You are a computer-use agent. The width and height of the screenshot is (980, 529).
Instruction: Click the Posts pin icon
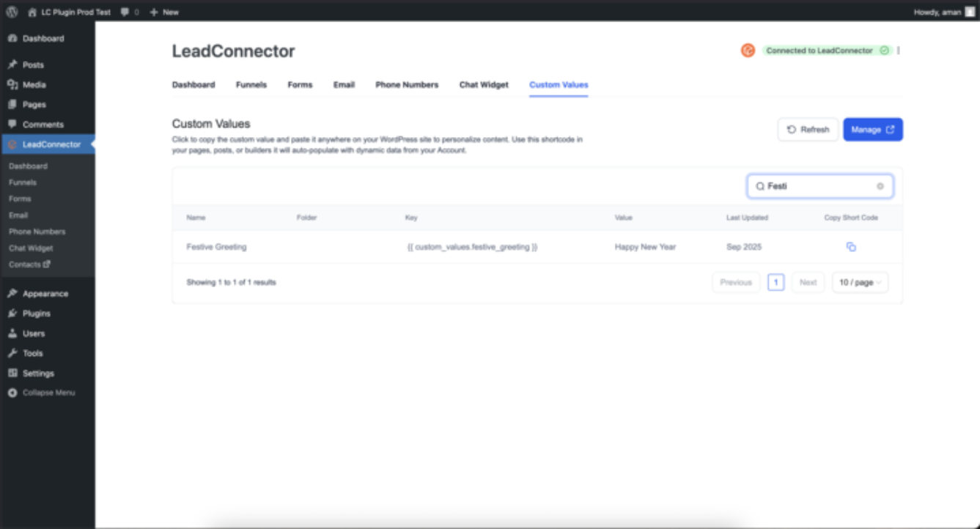(x=12, y=64)
